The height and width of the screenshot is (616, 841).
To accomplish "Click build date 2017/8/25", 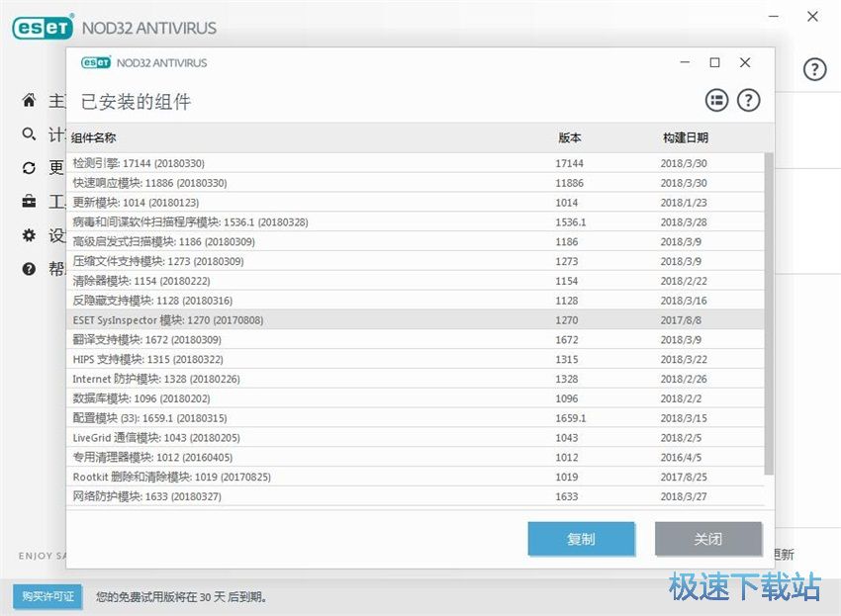I will [684, 477].
